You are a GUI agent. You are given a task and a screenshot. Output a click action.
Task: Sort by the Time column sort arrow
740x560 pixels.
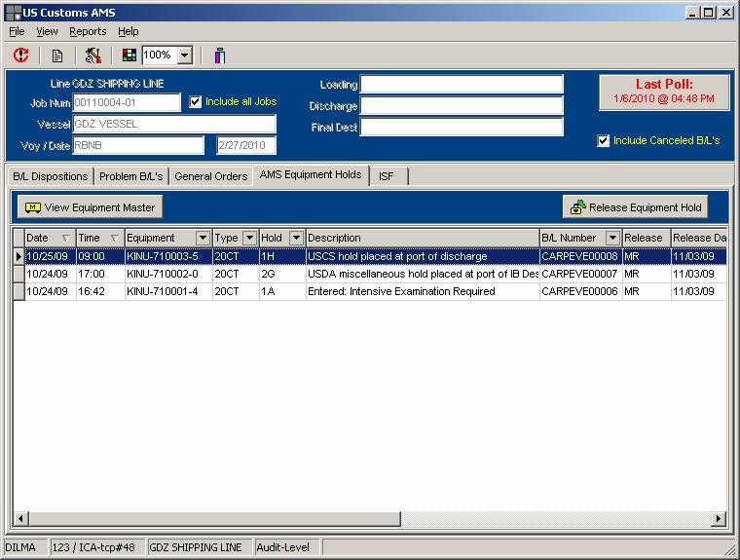click(115, 238)
